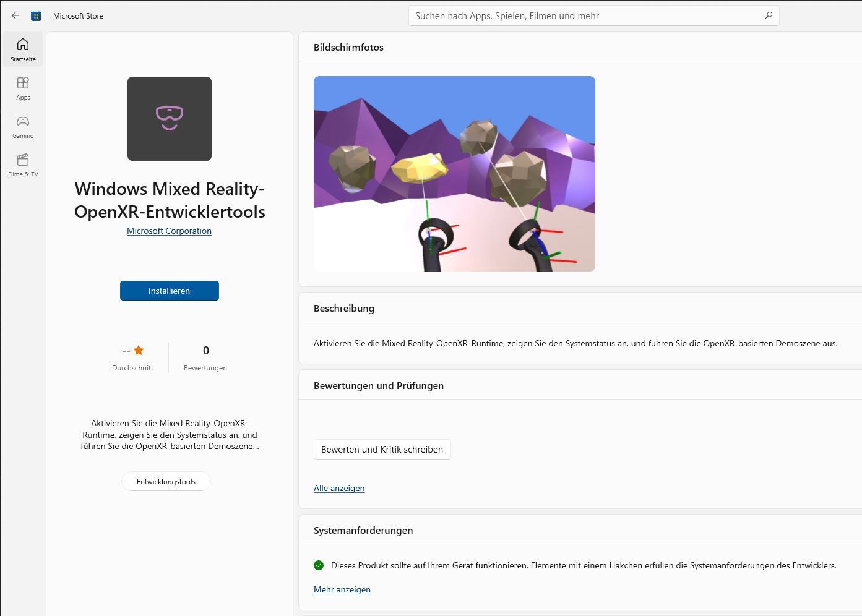This screenshot has height=616, width=862.
Task: Click the Systemanforderungen section header
Action: click(363, 530)
